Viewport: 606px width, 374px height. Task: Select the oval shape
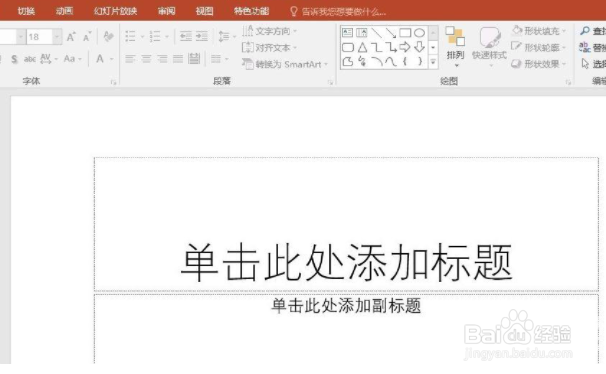pyautogui.click(x=419, y=33)
